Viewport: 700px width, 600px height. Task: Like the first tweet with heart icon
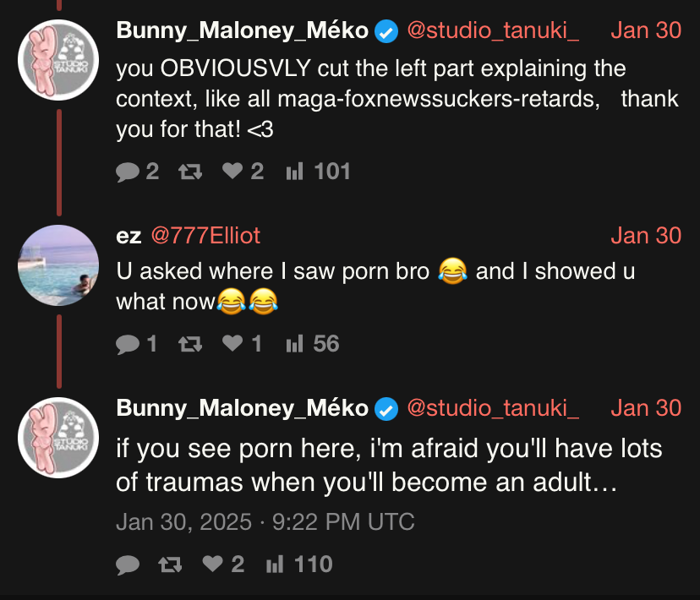232,172
